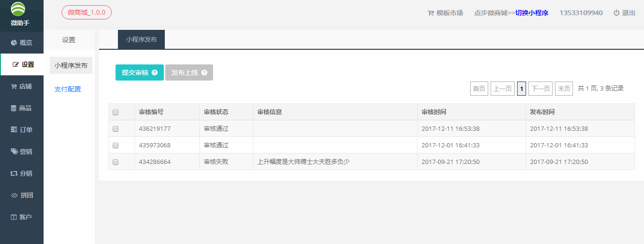Click audit number 435973068
Viewport: 644px width, 244px height.
155,145
